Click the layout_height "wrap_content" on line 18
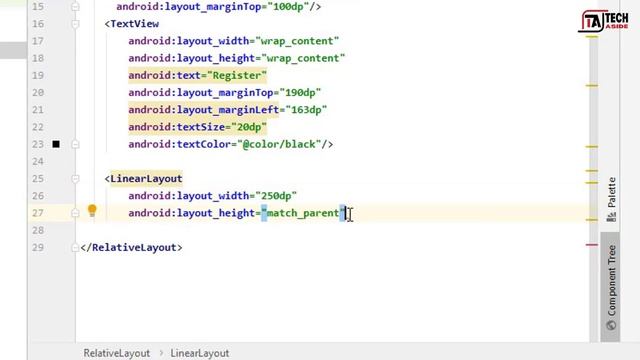640x360 pixels. (x=303, y=58)
